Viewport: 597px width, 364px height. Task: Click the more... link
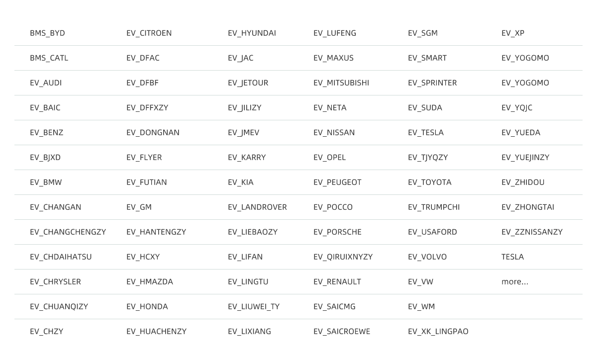point(515,282)
